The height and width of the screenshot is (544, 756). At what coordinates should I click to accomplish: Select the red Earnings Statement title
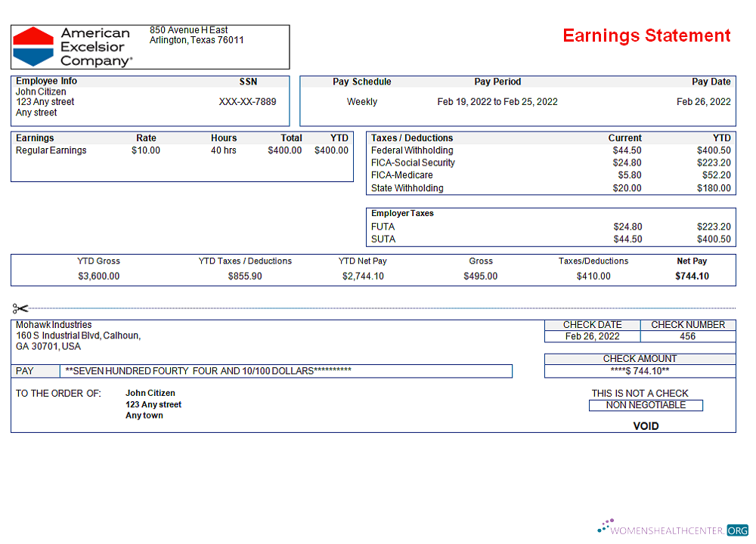tap(646, 36)
